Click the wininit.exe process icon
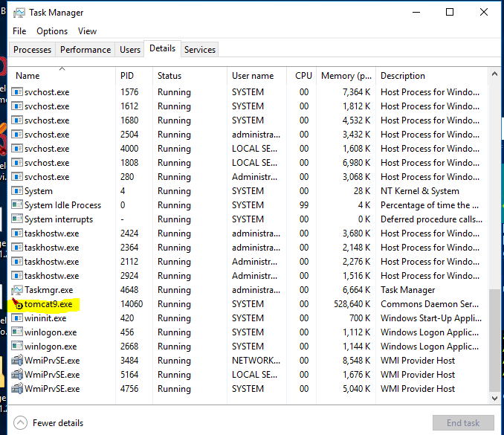Screen dimensions: 504x435 click(18, 318)
